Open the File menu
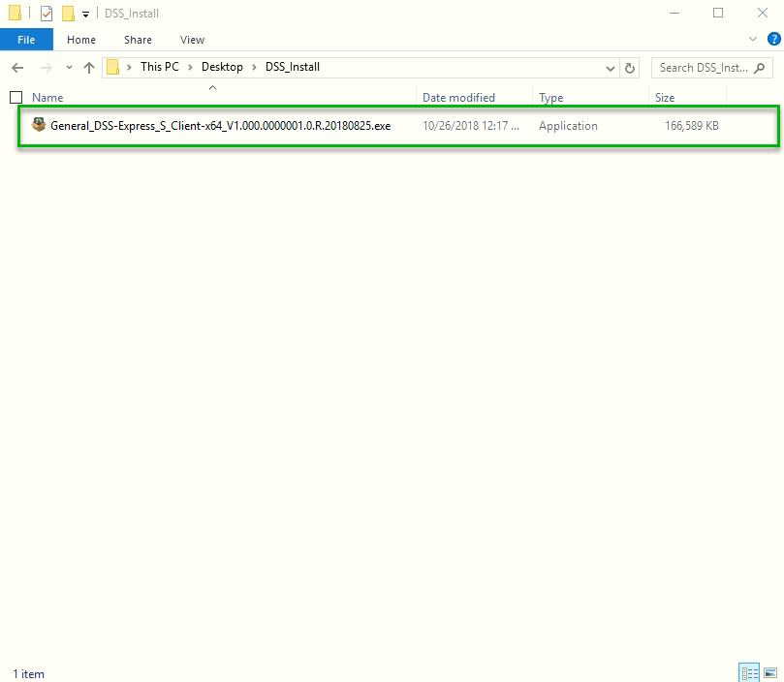This screenshot has width=784, height=682. pos(26,40)
